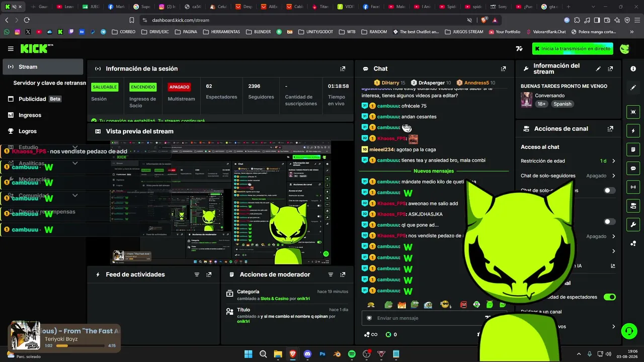Open Chat de solo-seguidores options chevron

click(613, 176)
